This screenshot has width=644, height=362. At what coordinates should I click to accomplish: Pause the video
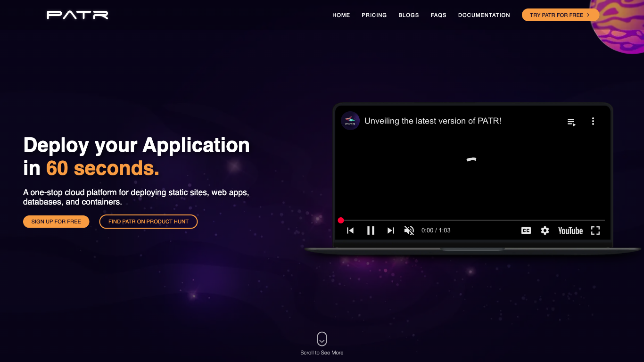tap(371, 230)
